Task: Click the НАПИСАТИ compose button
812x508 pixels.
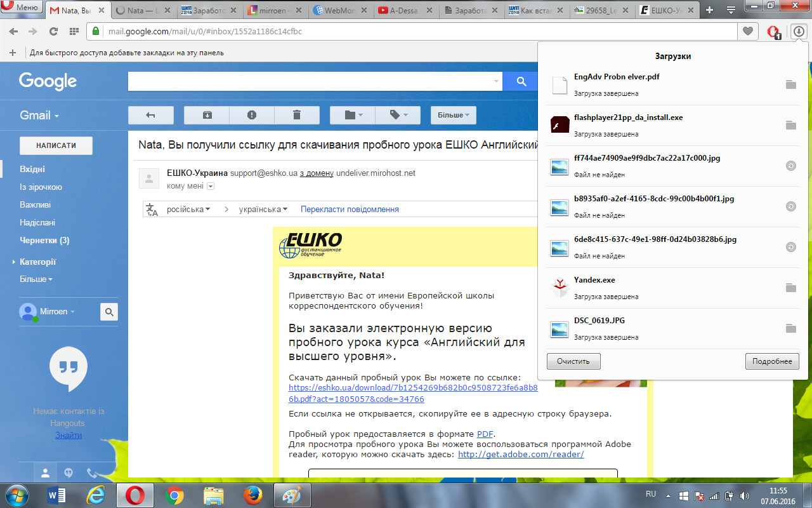Action: [56, 145]
